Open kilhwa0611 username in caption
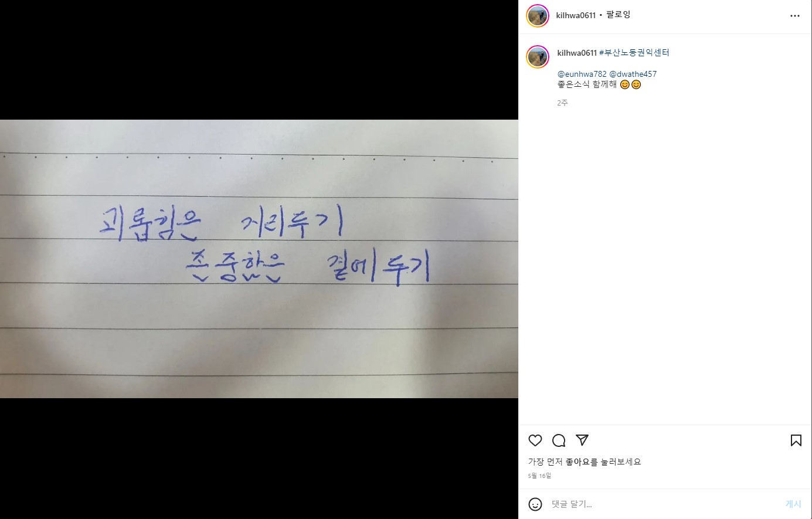This screenshot has height=519, width=812. 577,53
